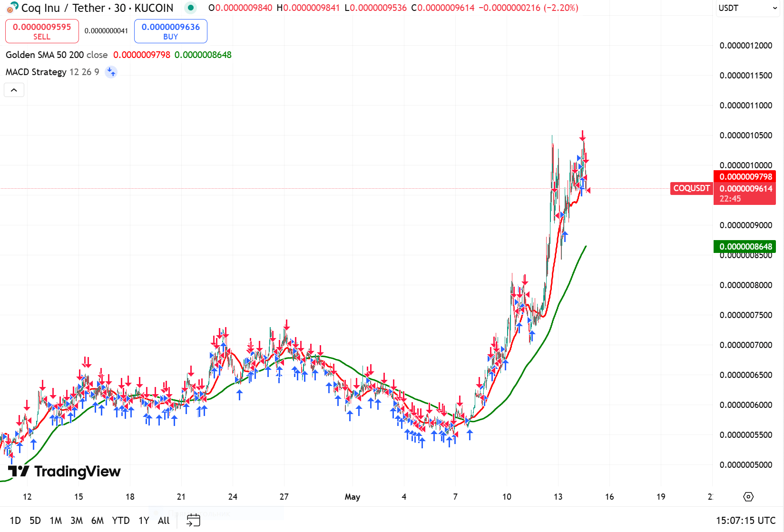
Task: Click the Golden SMA 50 200 indicator label
Action: point(57,55)
